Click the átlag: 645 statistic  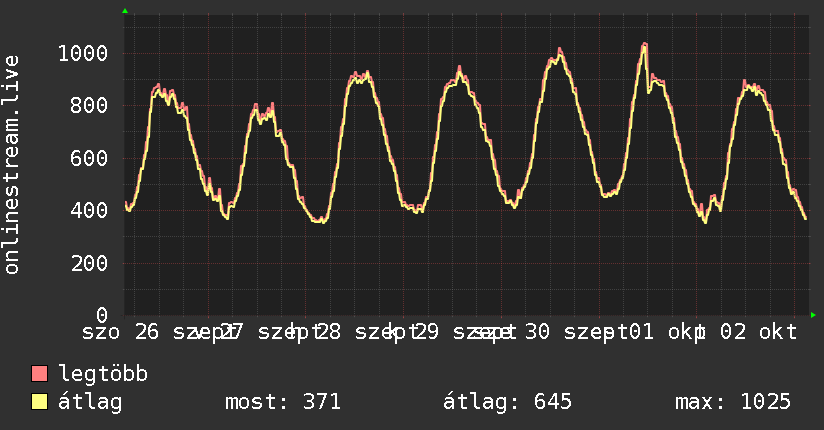[507, 402]
